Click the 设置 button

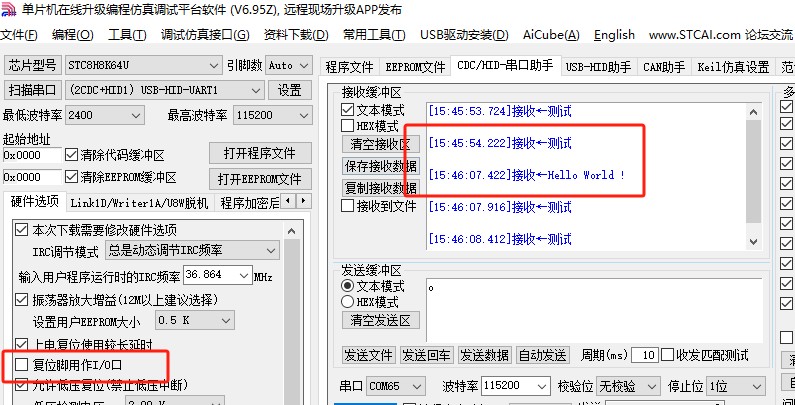(x=290, y=90)
